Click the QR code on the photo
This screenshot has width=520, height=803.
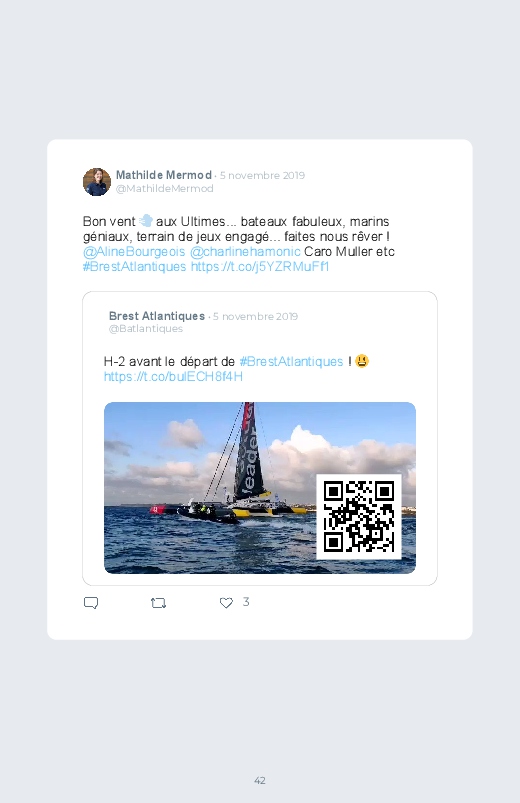[x=359, y=517]
